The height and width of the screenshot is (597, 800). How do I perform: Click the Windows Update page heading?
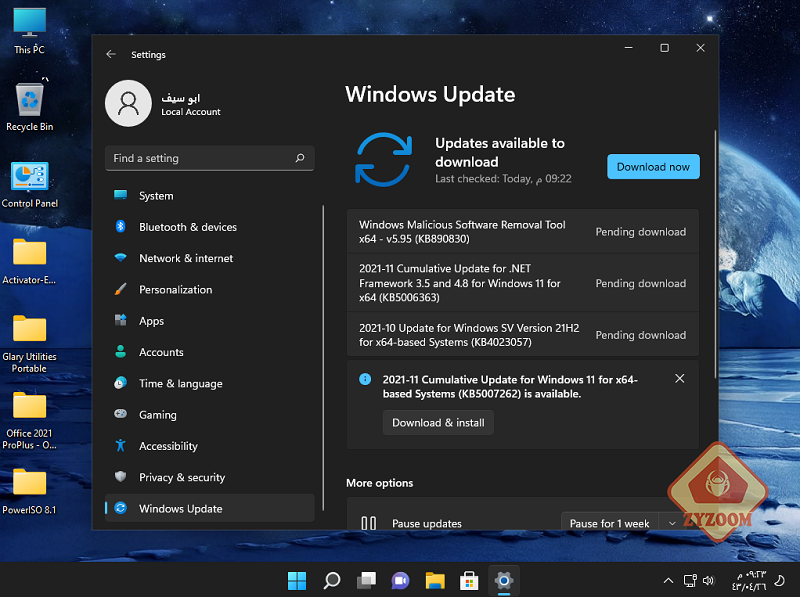click(x=430, y=94)
